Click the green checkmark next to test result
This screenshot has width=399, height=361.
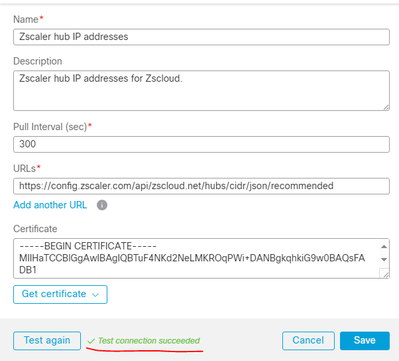pos(91,341)
